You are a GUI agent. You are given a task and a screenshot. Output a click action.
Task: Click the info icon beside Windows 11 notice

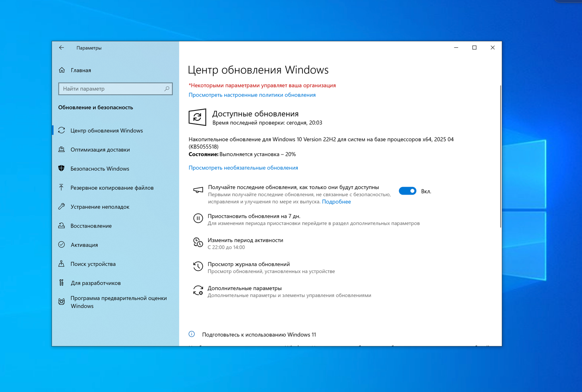tap(192, 334)
